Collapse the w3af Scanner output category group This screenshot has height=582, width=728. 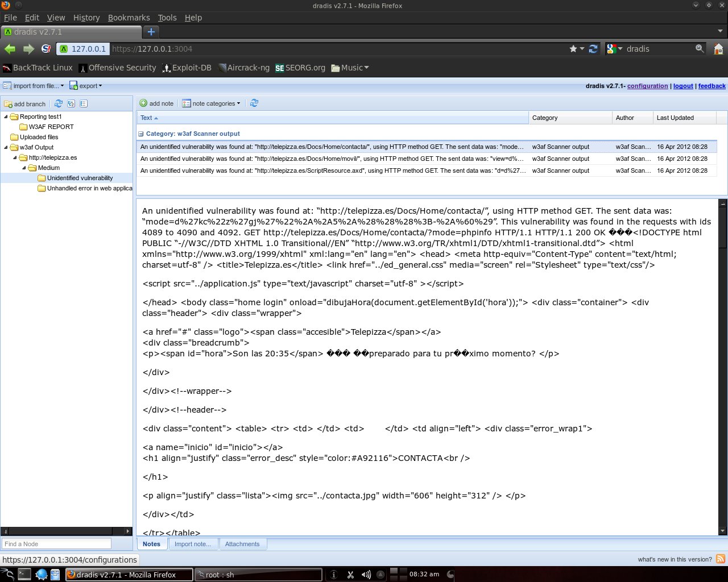140,134
